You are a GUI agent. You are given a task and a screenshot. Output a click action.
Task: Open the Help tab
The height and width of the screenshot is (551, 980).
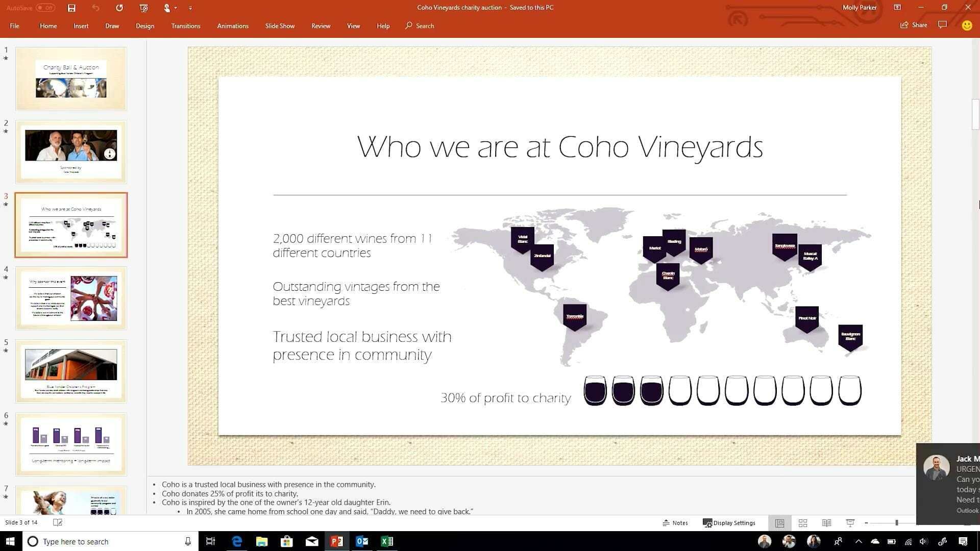[x=383, y=26]
